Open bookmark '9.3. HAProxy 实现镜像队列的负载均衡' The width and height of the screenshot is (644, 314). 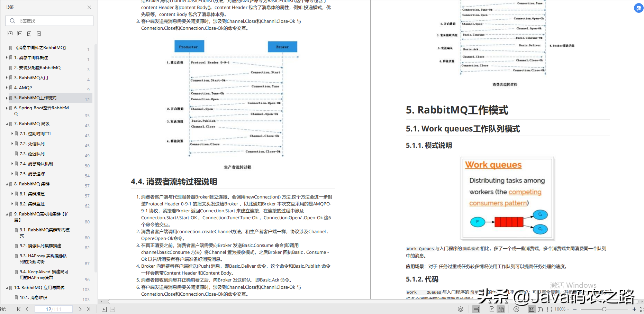coord(43,259)
